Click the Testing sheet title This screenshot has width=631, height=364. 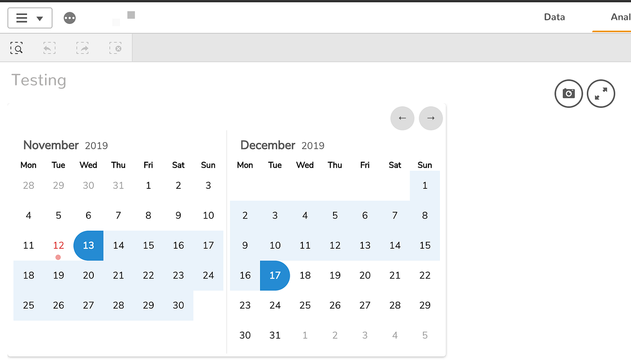39,80
